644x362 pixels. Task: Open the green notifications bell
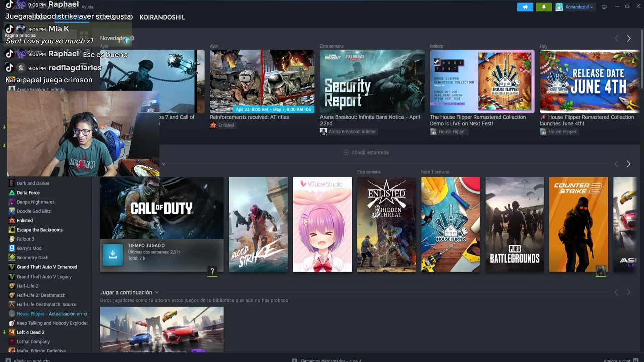click(x=544, y=7)
